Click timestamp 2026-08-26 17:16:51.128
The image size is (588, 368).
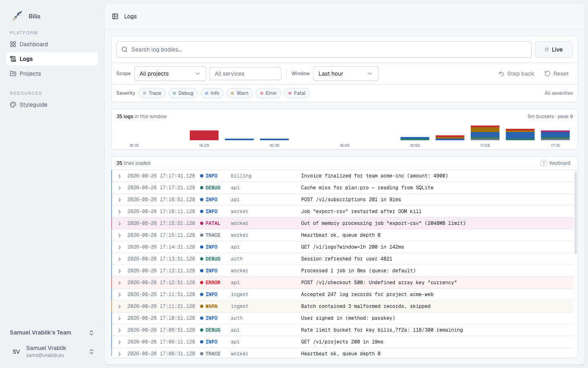(x=161, y=200)
